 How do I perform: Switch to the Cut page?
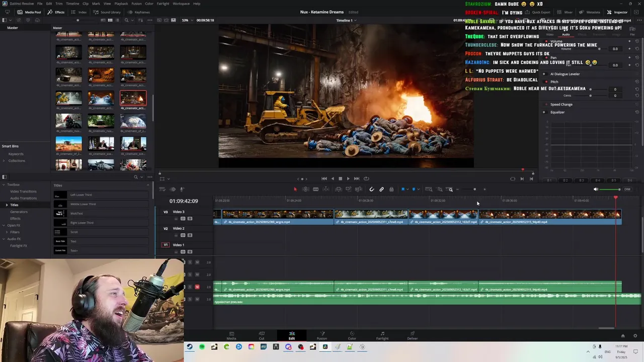pyautogui.click(x=262, y=335)
